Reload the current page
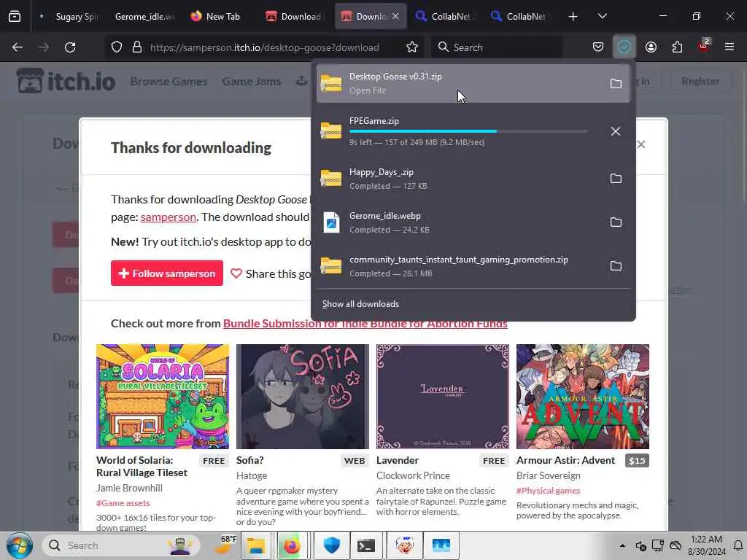This screenshot has width=747, height=560. point(70,47)
